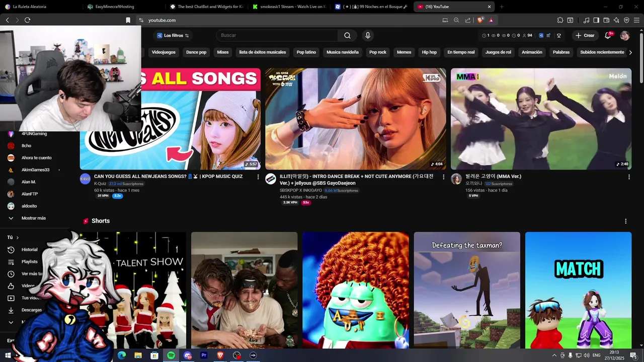Open more options for MMA Ver. video
This screenshot has width=644, height=362.
click(629, 177)
